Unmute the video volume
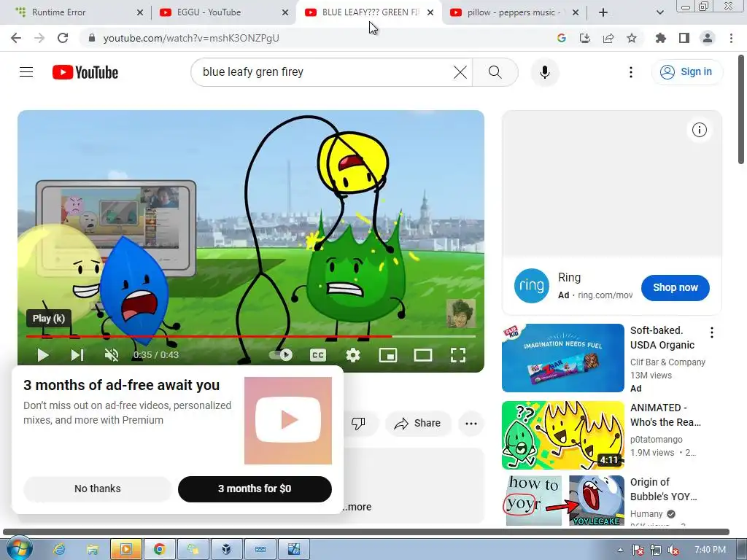The height and width of the screenshot is (560, 747). (x=112, y=355)
